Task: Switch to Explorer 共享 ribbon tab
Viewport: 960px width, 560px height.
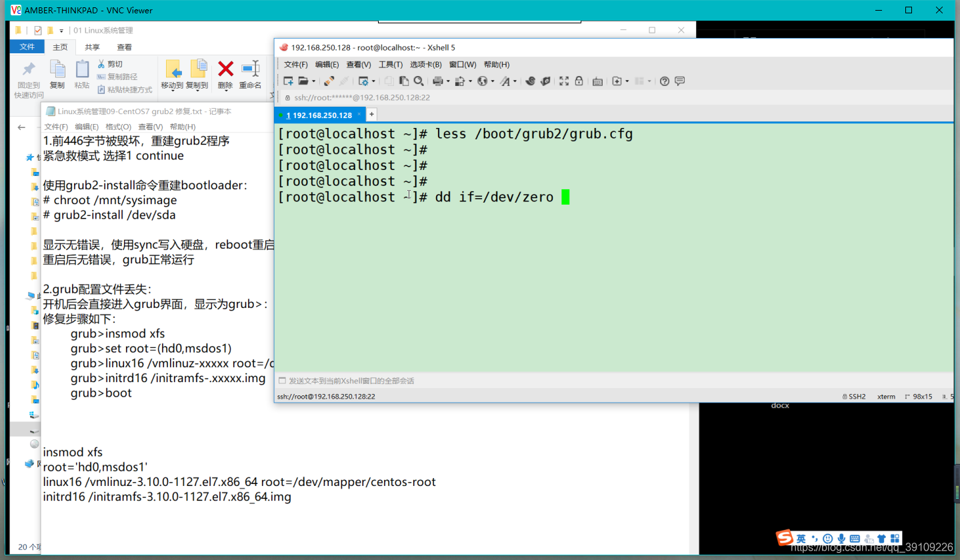Action: click(x=92, y=47)
